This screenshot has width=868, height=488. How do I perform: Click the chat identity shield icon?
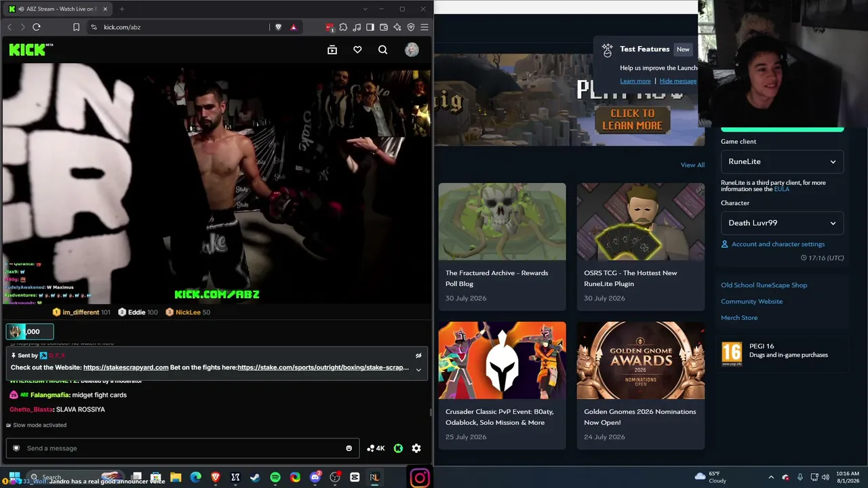click(x=17, y=448)
